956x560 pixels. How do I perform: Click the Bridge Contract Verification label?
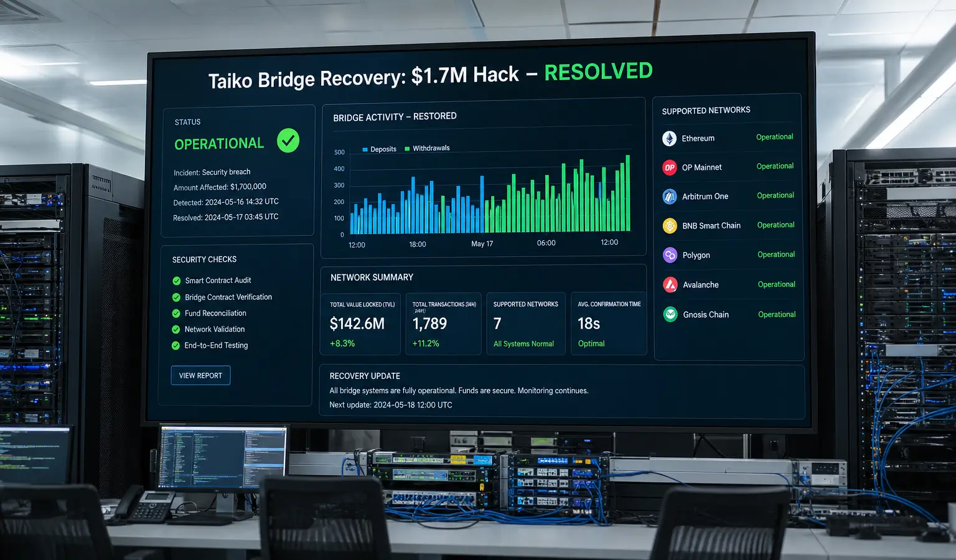pos(228,297)
